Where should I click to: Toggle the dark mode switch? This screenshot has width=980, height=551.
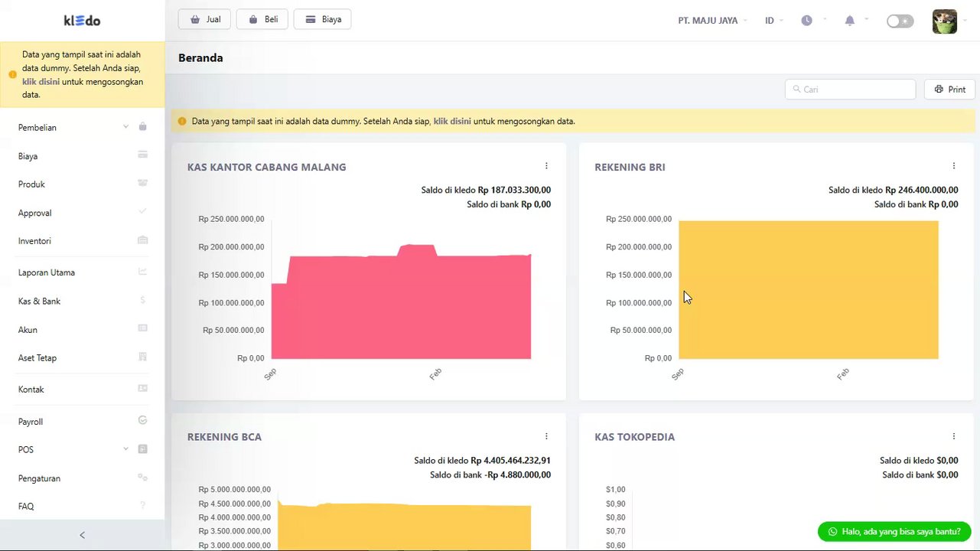[x=900, y=21]
